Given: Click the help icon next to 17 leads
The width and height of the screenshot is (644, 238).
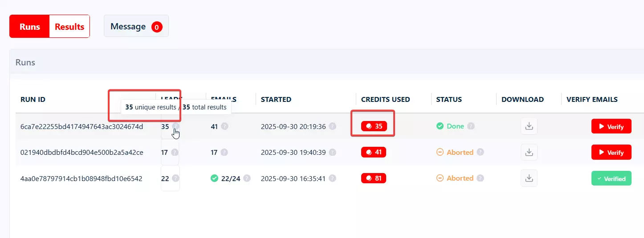Looking at the screenshot, I should tap(175, 152).
